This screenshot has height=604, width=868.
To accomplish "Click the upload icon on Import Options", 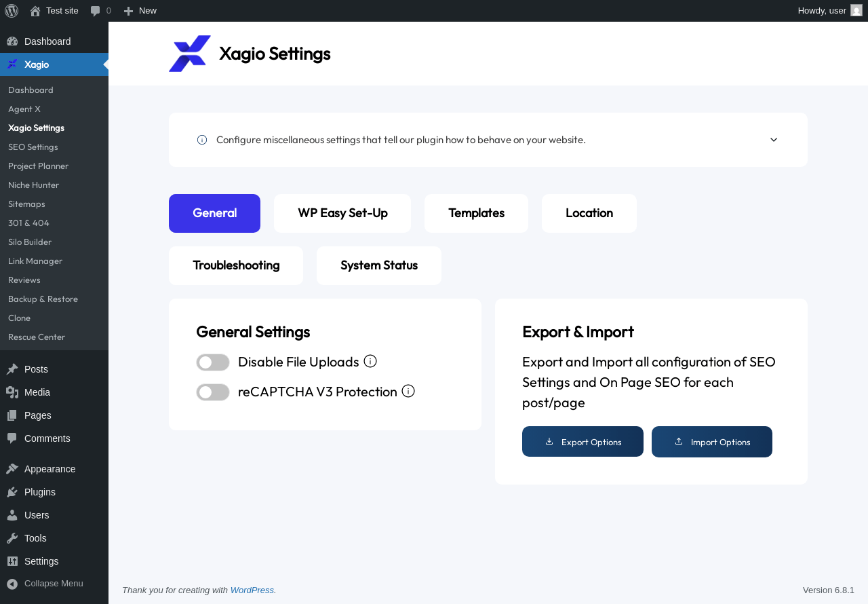I will tap(679, 441).
